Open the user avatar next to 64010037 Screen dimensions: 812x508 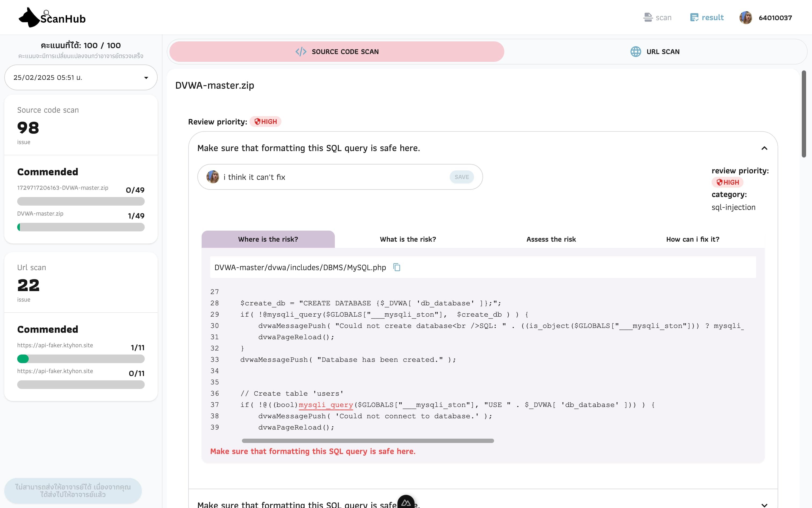(x=746, y=17)
